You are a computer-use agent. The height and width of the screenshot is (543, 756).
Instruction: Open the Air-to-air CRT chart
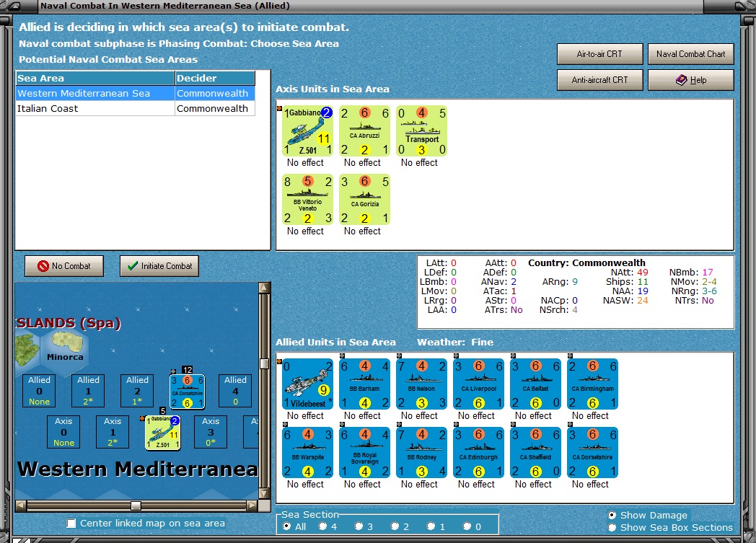[x=599, y=54]
